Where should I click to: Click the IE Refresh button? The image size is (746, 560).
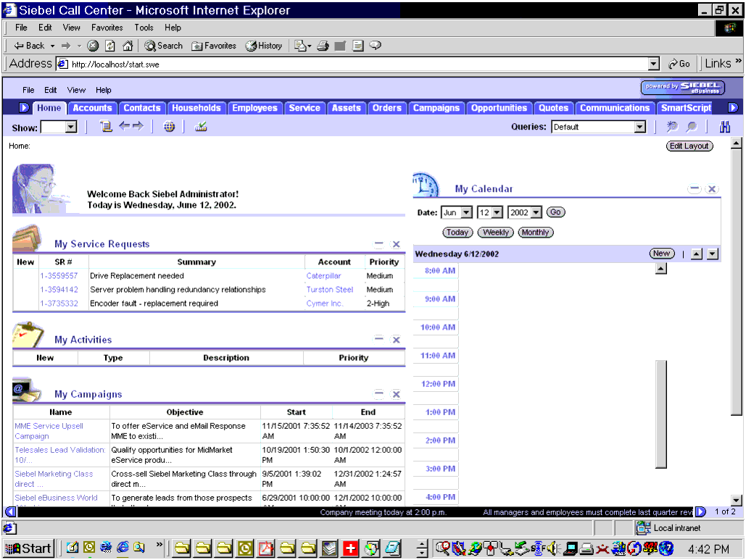pos(110,46)
